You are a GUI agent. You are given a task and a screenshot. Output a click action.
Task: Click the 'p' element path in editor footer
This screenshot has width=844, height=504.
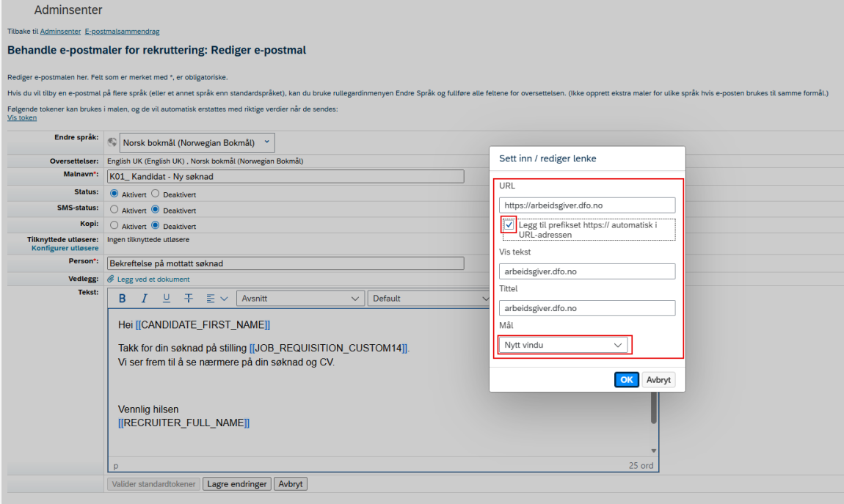pos(116,467)
